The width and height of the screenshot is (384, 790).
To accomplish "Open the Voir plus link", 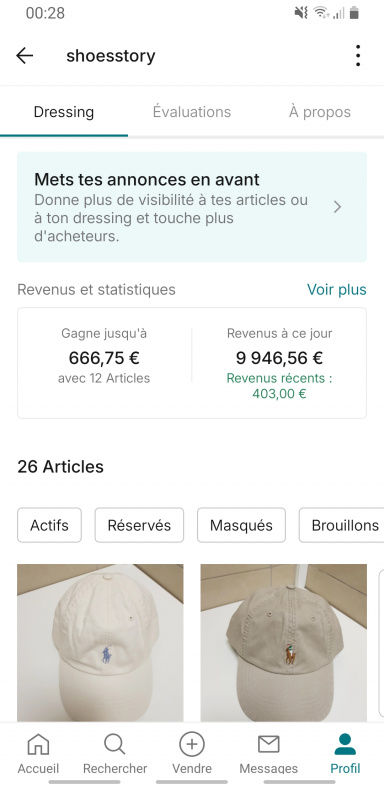I will pos(337,290).
